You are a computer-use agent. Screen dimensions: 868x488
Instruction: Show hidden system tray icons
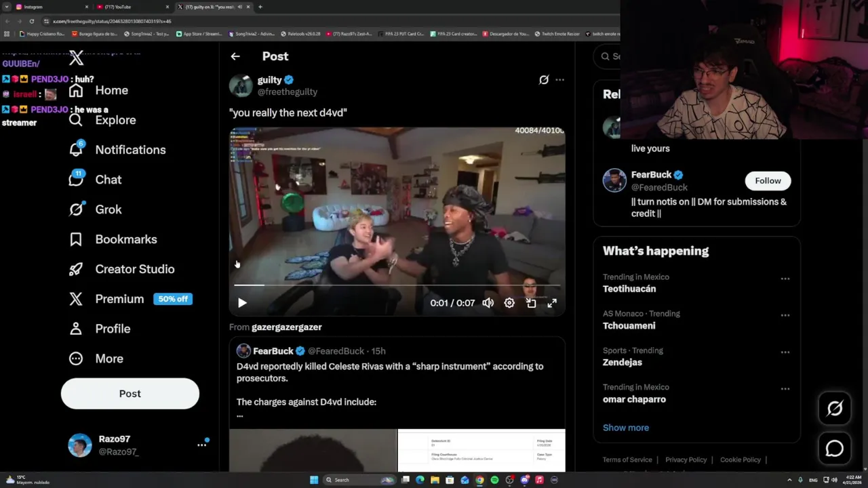[x=790, y=480]
